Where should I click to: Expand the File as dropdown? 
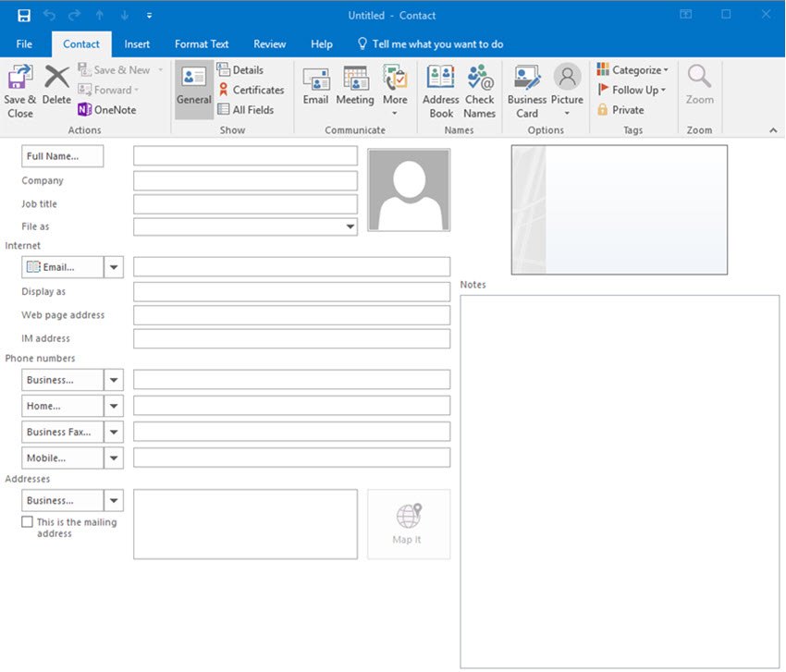[350, 226]
